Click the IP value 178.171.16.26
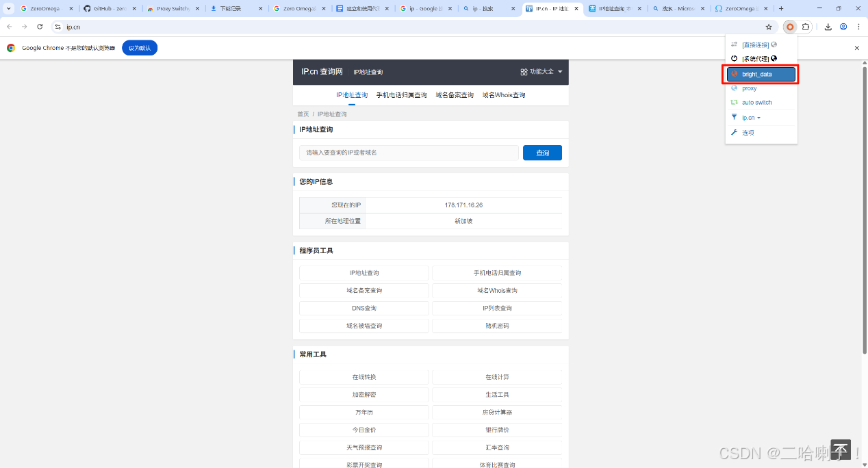The image size is (868, 468). coord(463,205)
